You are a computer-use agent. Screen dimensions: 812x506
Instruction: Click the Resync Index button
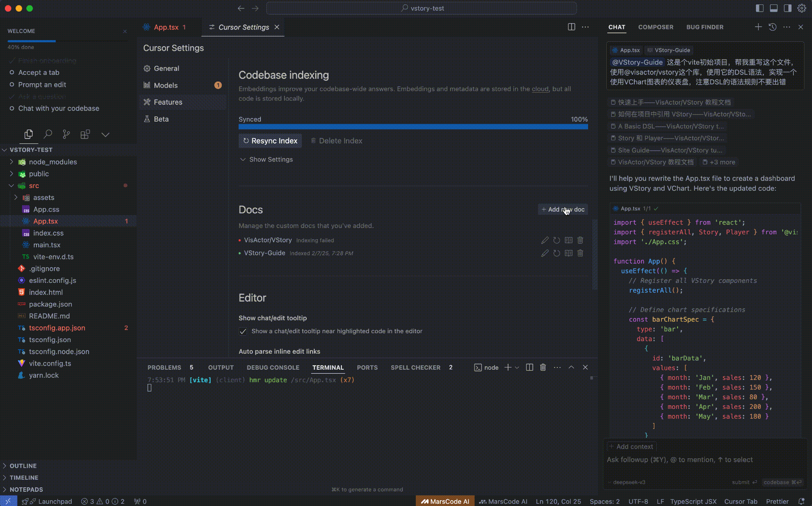[270, 141]
